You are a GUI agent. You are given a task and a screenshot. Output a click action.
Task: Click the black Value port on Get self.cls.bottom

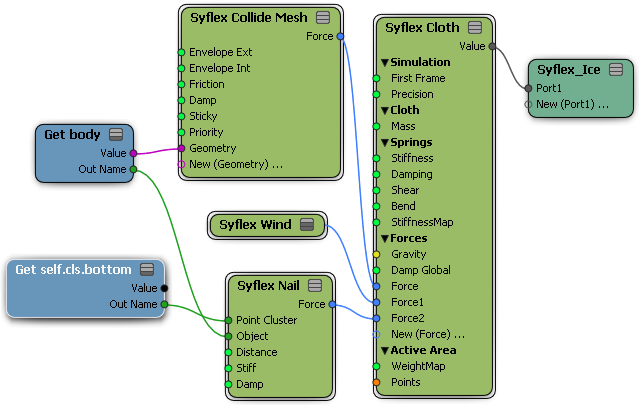point(164,288)
